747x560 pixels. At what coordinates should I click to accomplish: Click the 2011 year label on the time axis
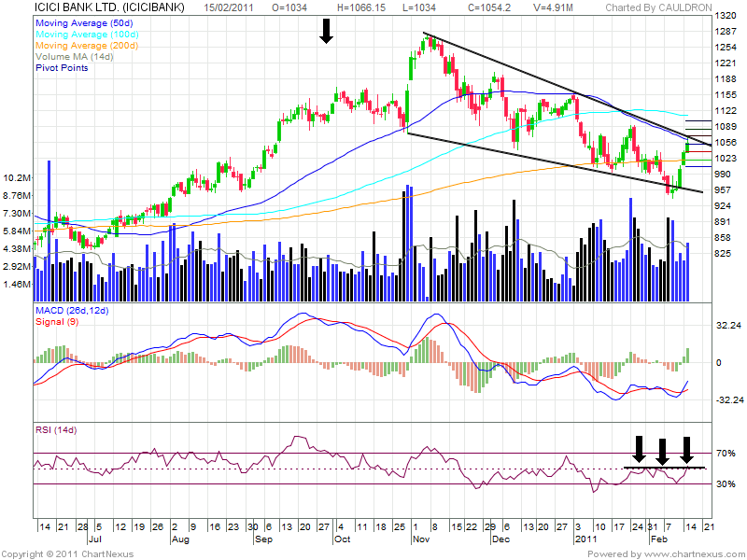coord(585,539)
